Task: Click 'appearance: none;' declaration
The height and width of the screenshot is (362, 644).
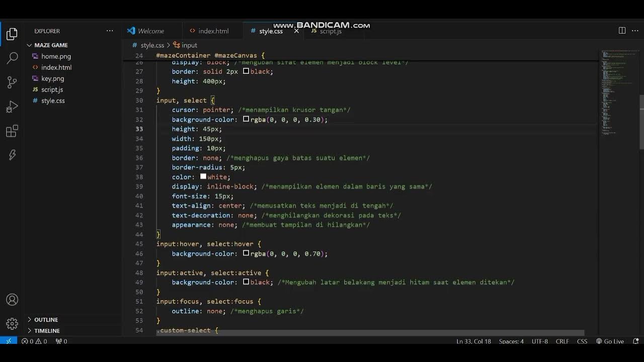Action: (x=205, y=225)
